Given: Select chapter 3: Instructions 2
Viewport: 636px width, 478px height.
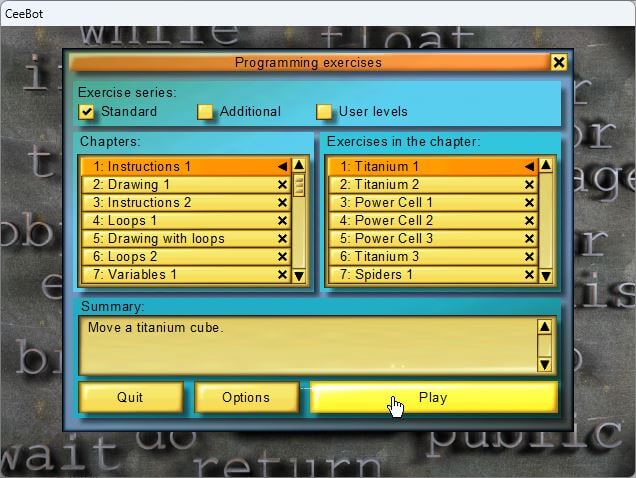Looking at the screenshot, I should [x=186, y=202].
